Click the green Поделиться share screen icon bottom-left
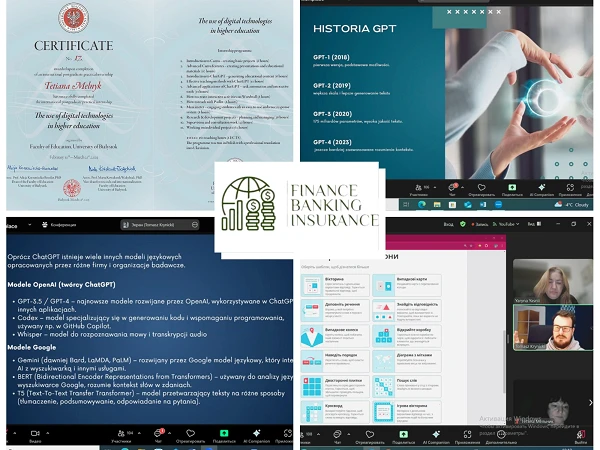Image resolution: width=600 pixels, height=450 pixels. [x=225, y=433]
